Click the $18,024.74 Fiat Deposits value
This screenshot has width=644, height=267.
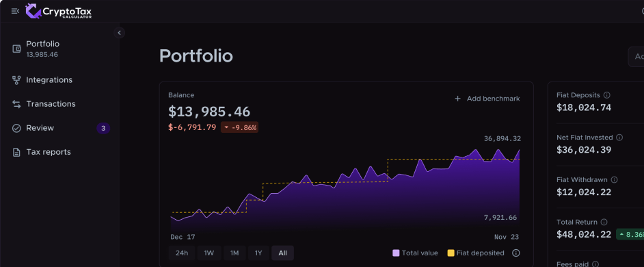584,107
